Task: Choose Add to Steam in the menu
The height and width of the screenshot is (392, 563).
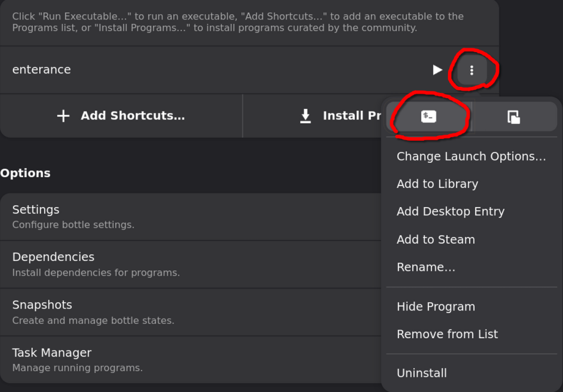Action: pos(435,239)
